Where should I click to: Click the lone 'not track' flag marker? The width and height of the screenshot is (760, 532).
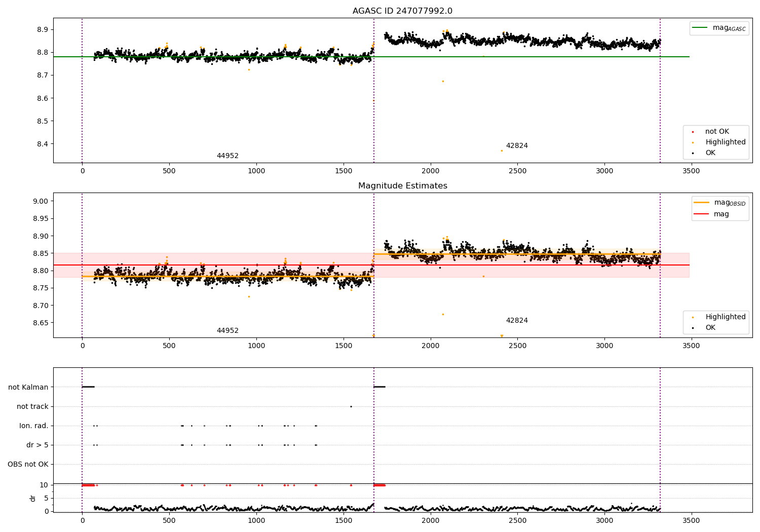(x=351, y=406)
